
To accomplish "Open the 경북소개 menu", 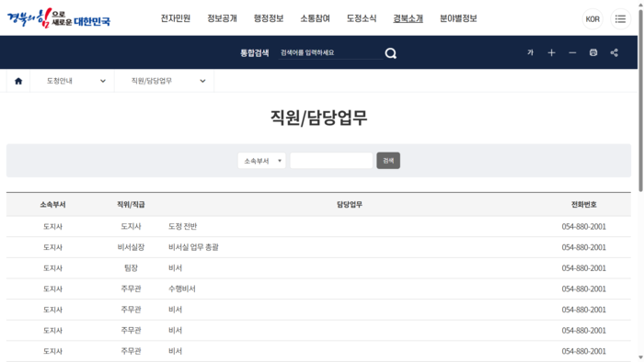I will (x=408, y=18).
